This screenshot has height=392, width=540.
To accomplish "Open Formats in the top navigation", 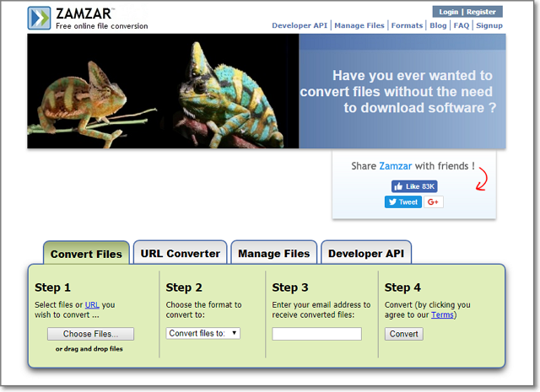I will coord(407,26).
